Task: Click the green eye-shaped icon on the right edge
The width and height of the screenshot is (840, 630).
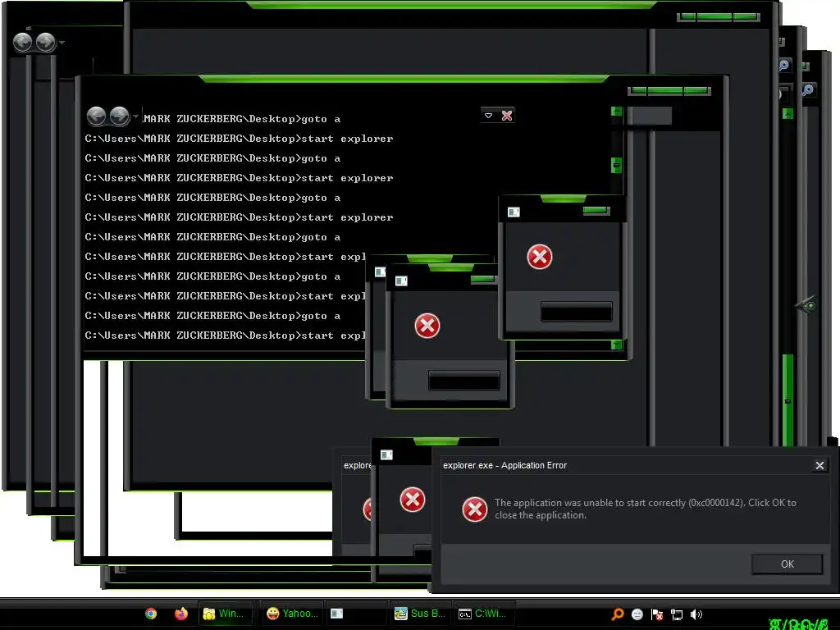Action: [x=806, y=305]
